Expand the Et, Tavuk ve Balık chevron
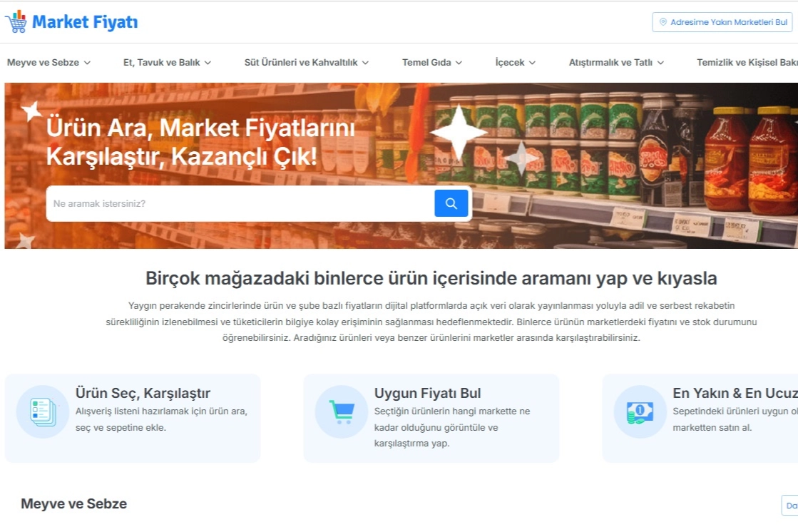798x532 pixels. coord(208,63)
